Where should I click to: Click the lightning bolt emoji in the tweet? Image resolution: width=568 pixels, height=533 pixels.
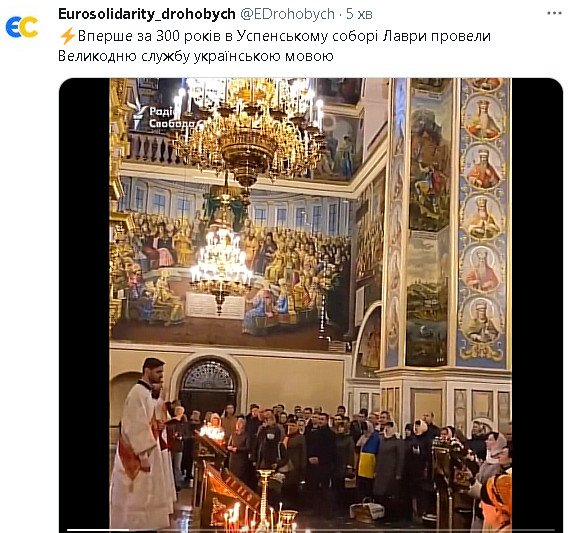click(x=67, y=36)
